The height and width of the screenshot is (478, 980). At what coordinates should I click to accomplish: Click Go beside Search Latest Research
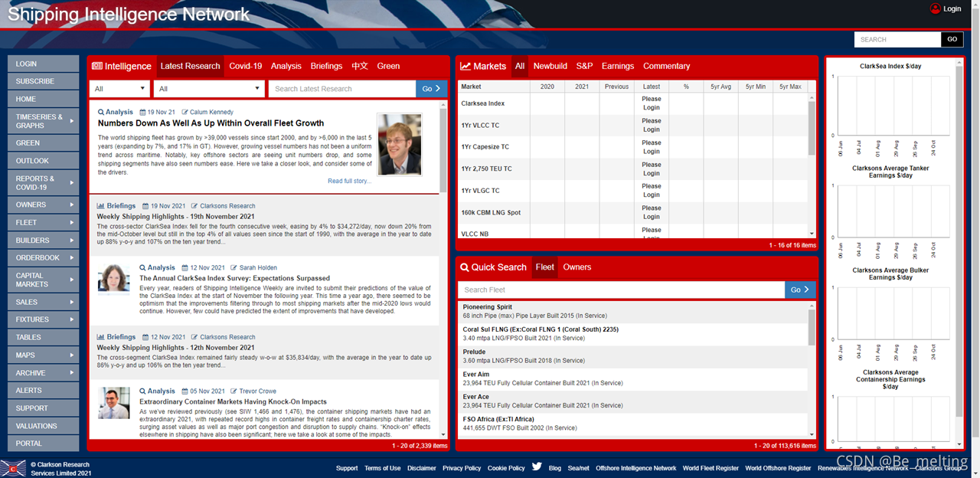432,89
